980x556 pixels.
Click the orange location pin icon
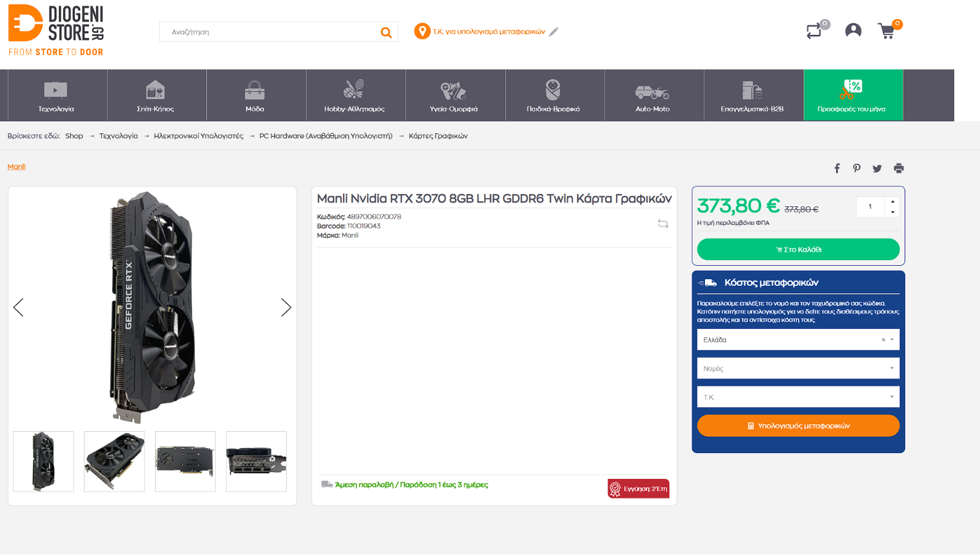[422, 31]
